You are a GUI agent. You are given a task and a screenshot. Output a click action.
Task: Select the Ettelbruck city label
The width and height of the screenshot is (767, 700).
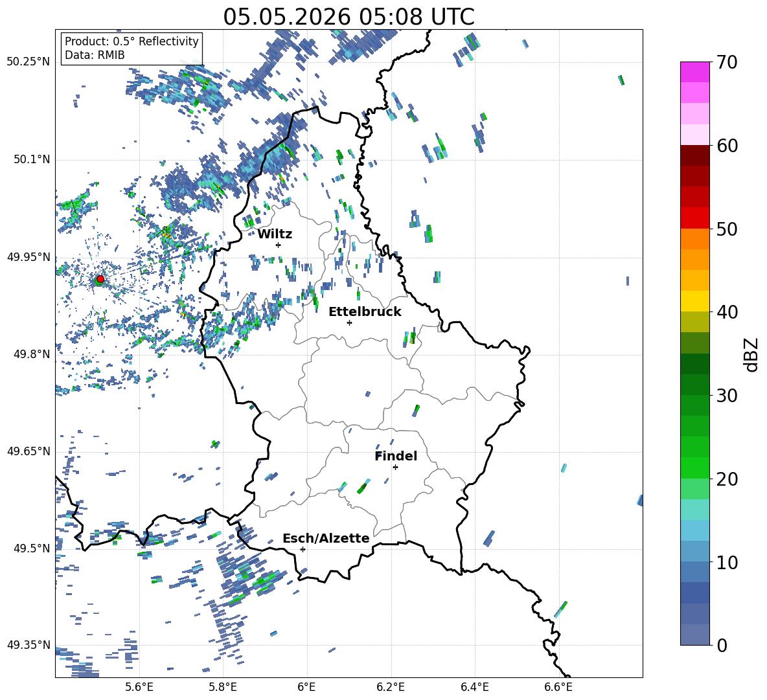[365, 312]
